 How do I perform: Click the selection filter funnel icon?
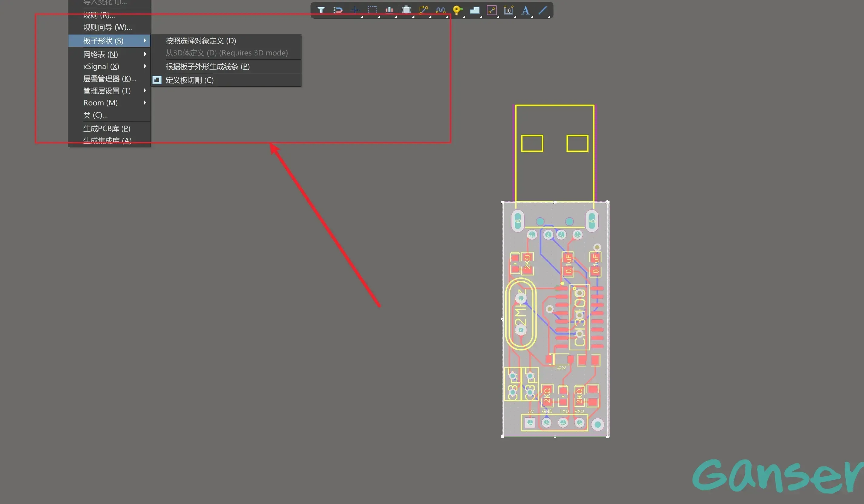[321, 10]
